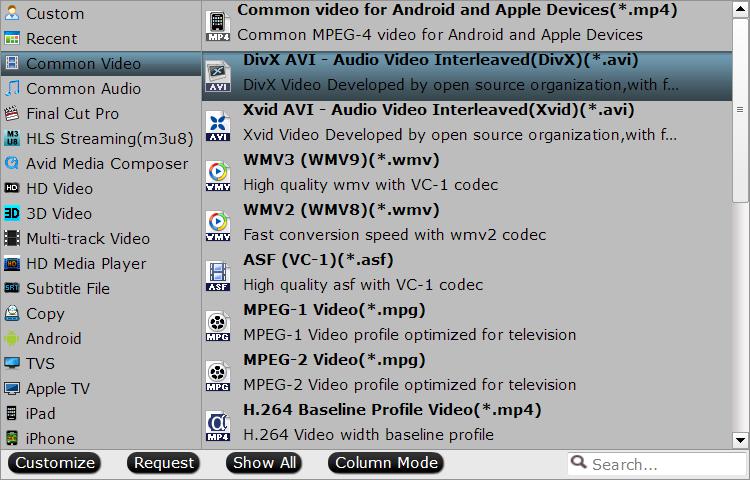The image size is (750, 480).
Task: Click the Subtitle File SRT icon
Action: pyautogui.click(x=12, y=289)
